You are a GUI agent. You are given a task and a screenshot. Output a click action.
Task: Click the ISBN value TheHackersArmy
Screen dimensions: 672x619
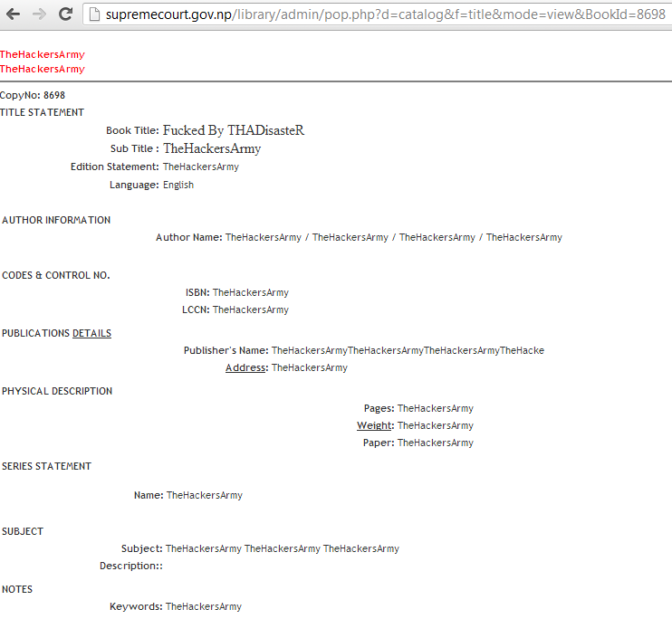pyautogui.click(x=251, y=293)
